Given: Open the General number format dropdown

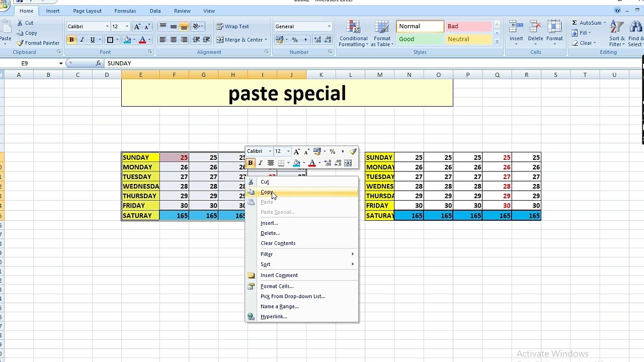Looking at the screenshot, I should [329, 26].
